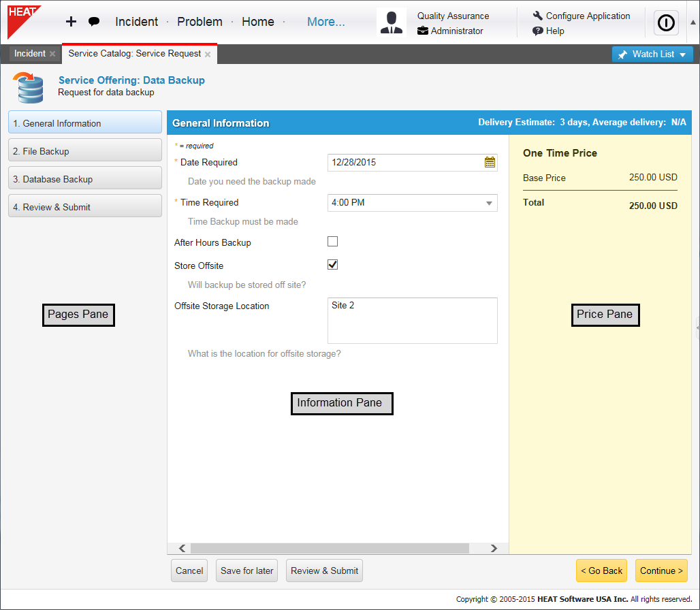The width and height of the screenshot is (700, 610).
Task: Click the Review & Submit button
Action: coord(324,571)
